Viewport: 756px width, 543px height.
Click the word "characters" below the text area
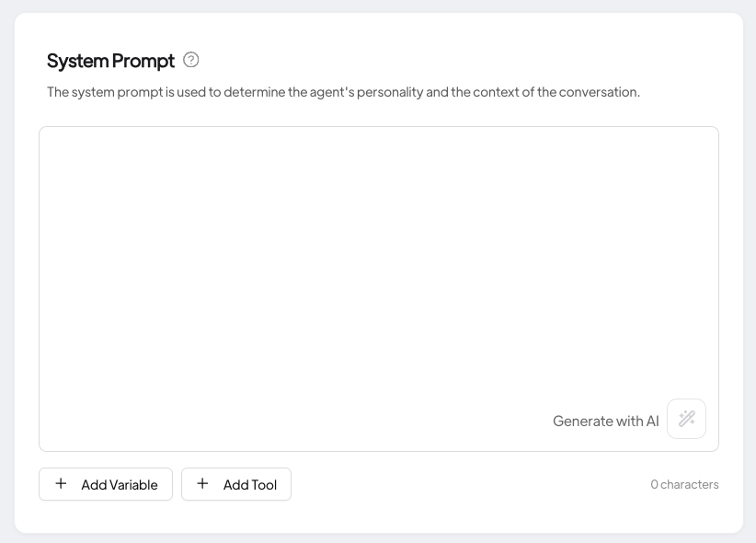tap(690, 484)
